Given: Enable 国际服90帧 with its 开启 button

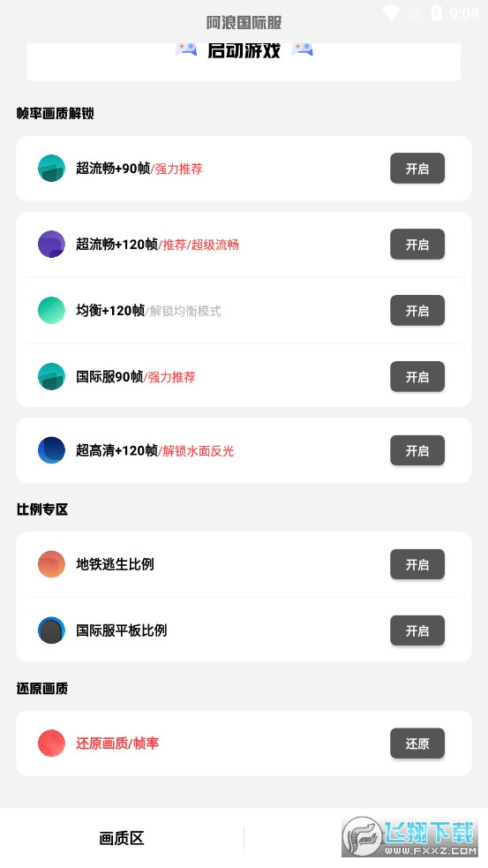Looking at the screenshot, I should click(417, 376).
